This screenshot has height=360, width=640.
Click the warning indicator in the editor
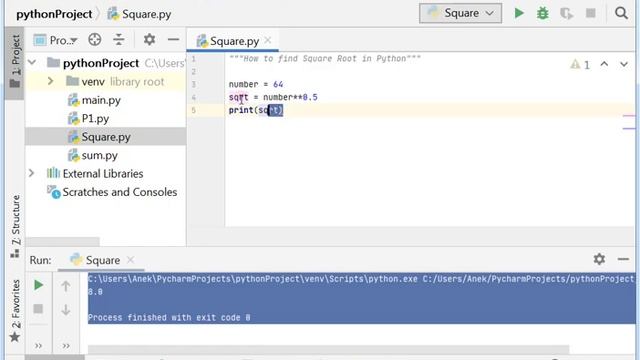pyautogui.click(x=580, y=64)
